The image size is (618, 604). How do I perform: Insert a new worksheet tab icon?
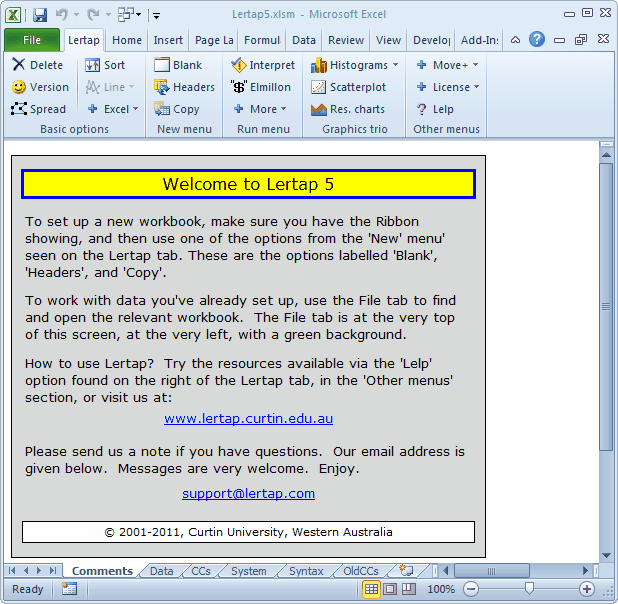[x=406, y=570]
